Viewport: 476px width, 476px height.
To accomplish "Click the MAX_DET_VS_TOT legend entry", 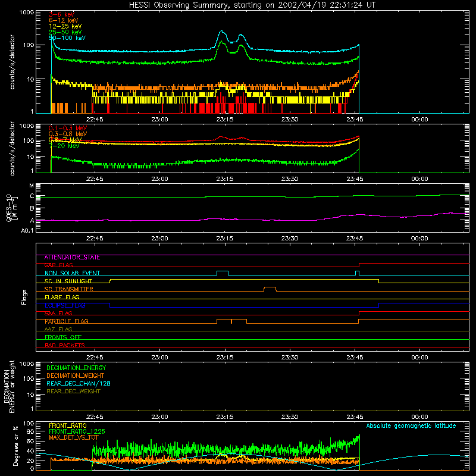I will tap(73, 437).
